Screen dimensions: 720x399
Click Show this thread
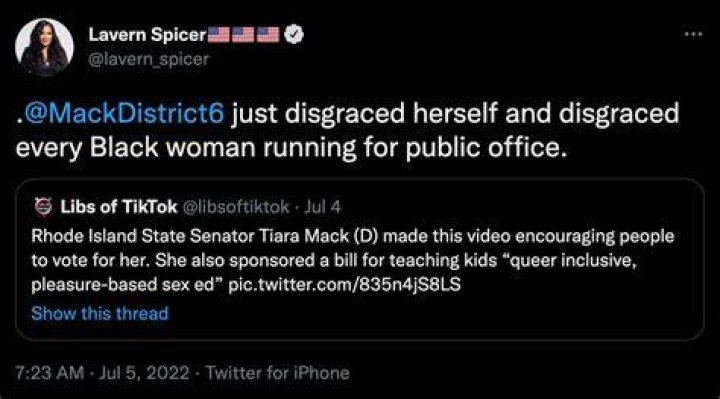coord(100,314)
